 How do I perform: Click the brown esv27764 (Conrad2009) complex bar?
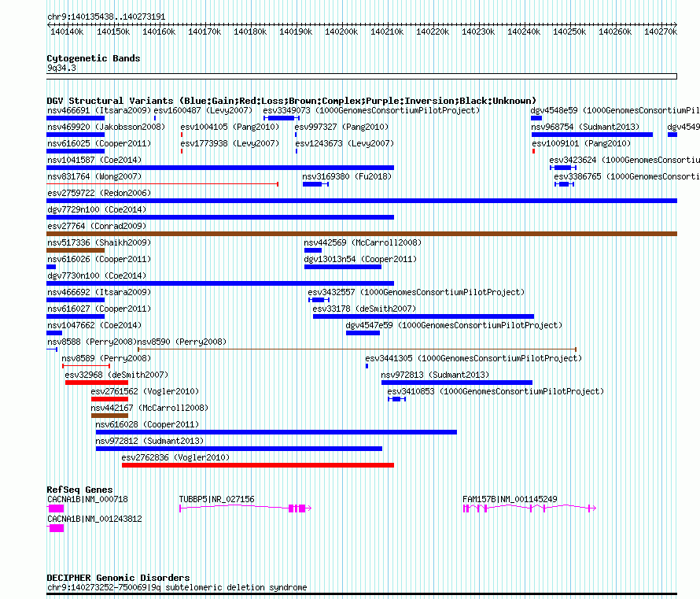(x=362, y=234)
